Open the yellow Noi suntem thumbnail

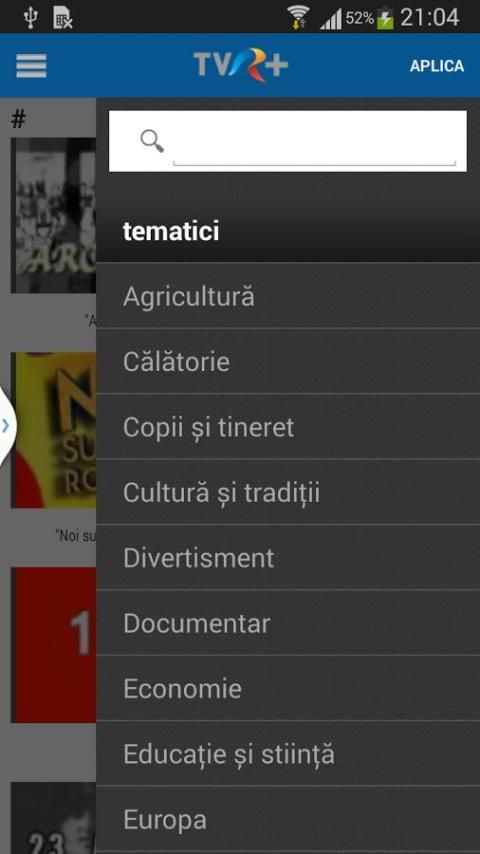[x=53, y=430]
